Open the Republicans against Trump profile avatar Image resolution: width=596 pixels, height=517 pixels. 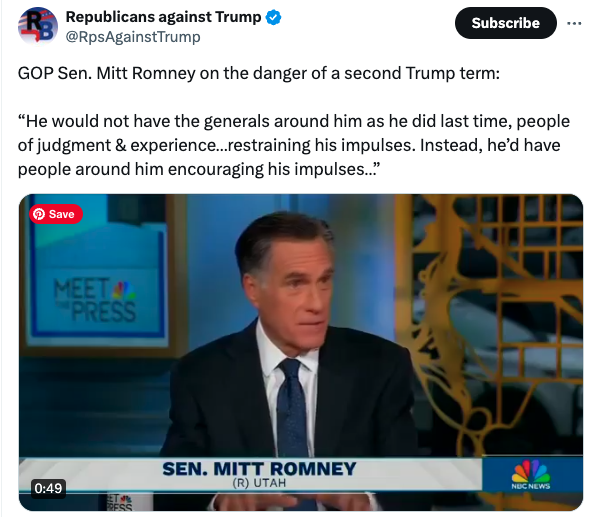pyautogui.click(x=38, y=26)
